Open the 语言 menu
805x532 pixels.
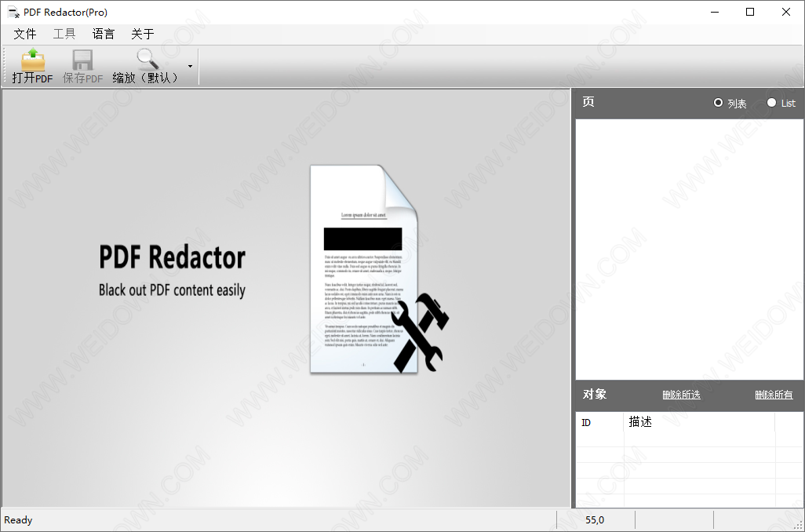104,34
